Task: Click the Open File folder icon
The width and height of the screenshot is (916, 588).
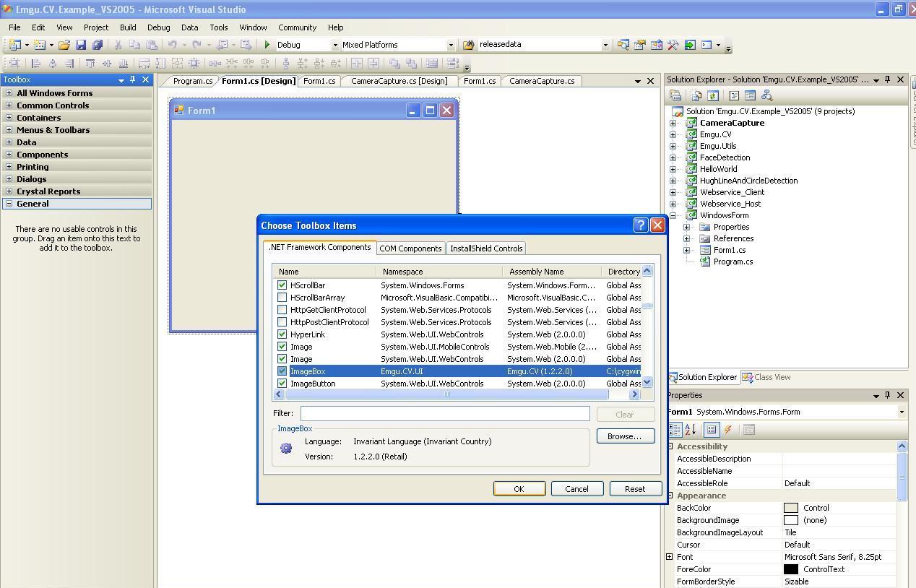Action: point(64,45)
